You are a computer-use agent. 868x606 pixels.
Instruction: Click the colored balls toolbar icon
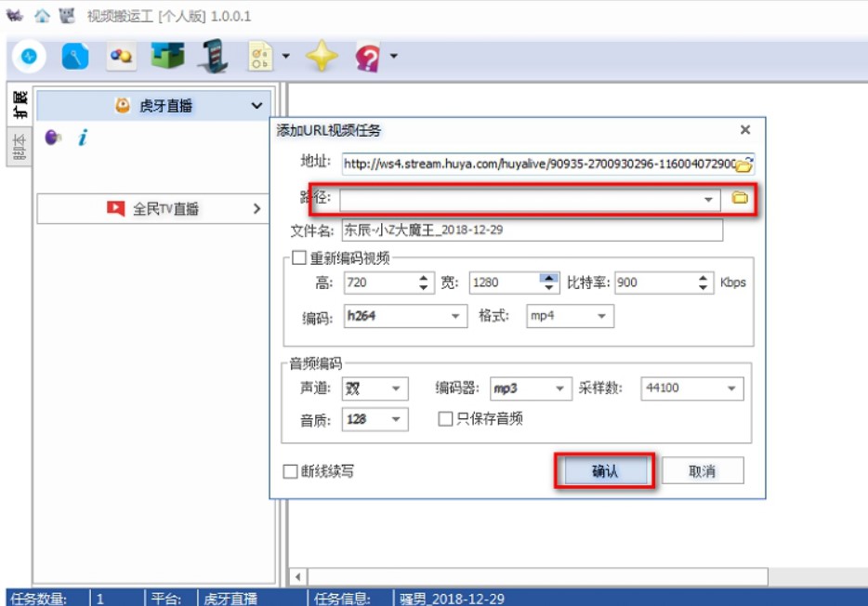click(121, 56)
